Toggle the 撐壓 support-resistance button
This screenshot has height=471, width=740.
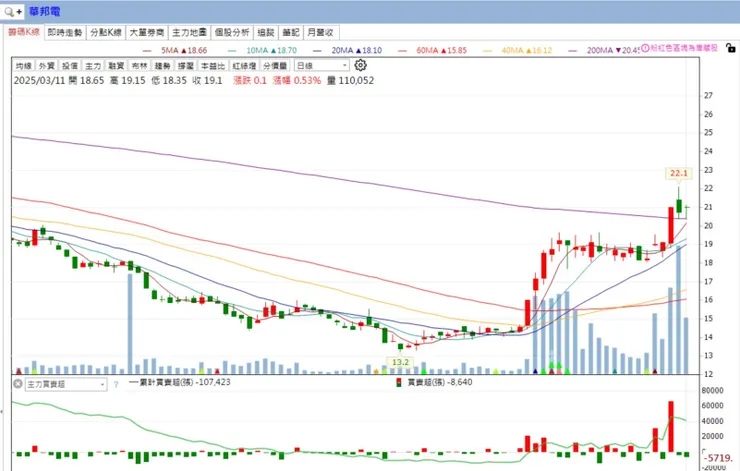[185, 66]
